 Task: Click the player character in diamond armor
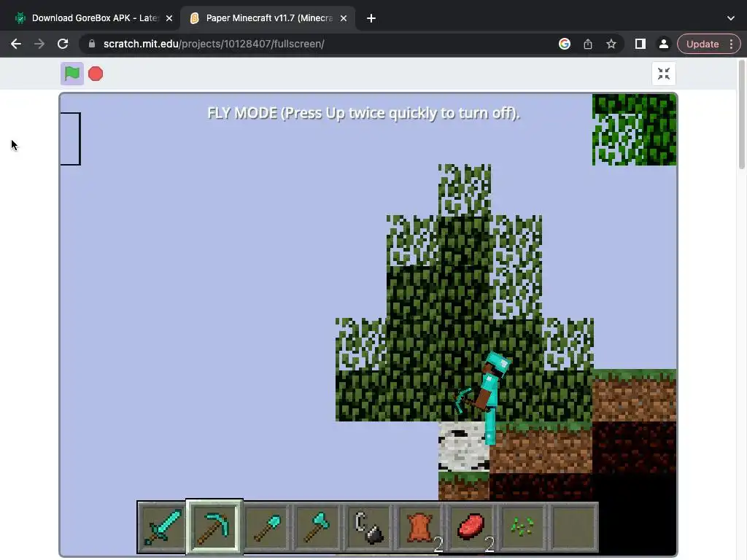(x=487, y=399)
